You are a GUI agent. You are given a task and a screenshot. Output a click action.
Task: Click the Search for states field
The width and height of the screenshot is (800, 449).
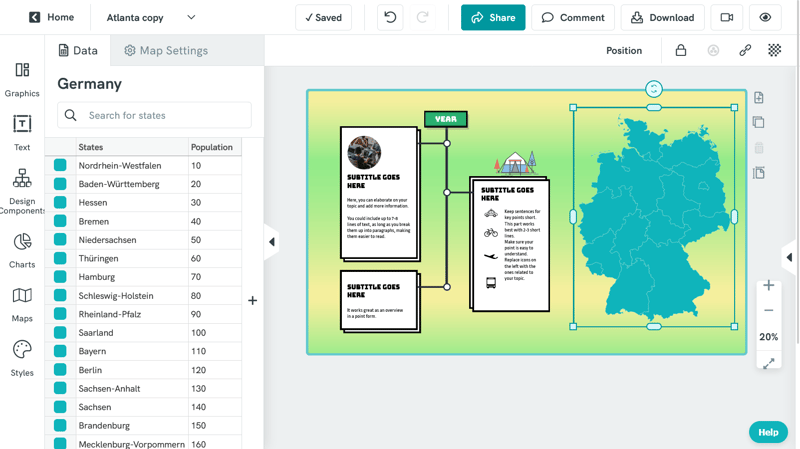pyautogui.click(x=155, y=115)
